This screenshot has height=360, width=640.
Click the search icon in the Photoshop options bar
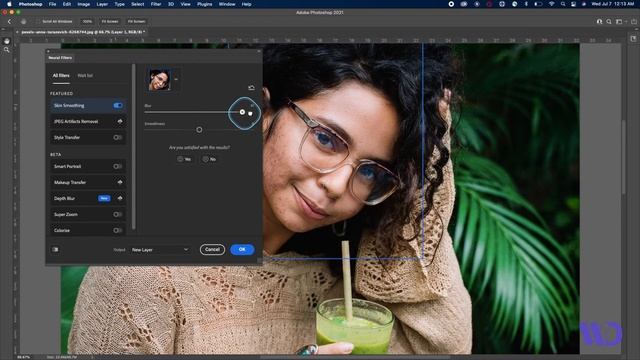point(609,21)
